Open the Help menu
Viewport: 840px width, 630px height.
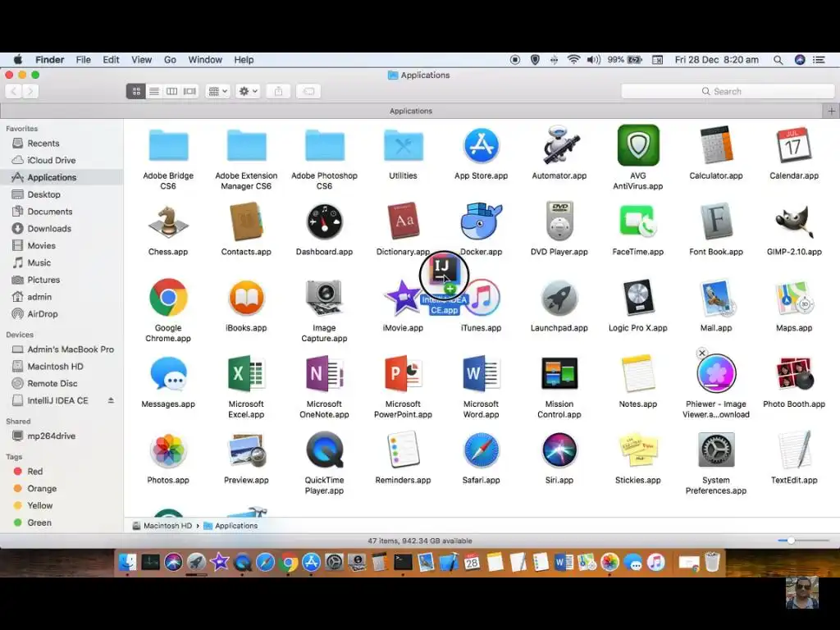click(244, 59)
